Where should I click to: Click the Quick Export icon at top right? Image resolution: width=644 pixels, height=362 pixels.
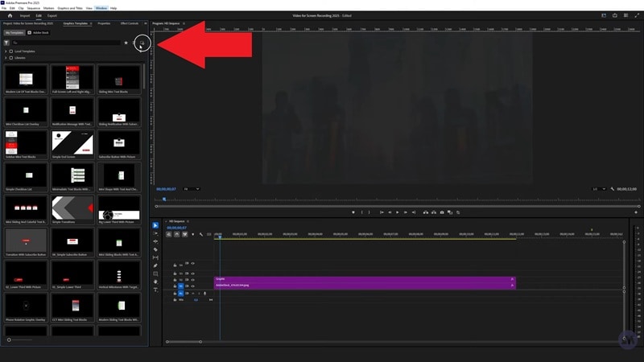pos(615,15)
